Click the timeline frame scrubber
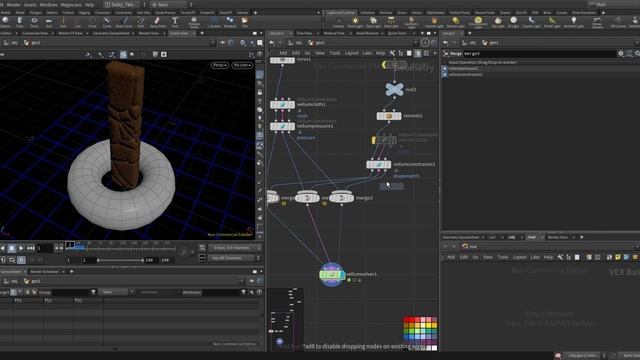This screenshot has height=360, width=640. pos(70,245)
